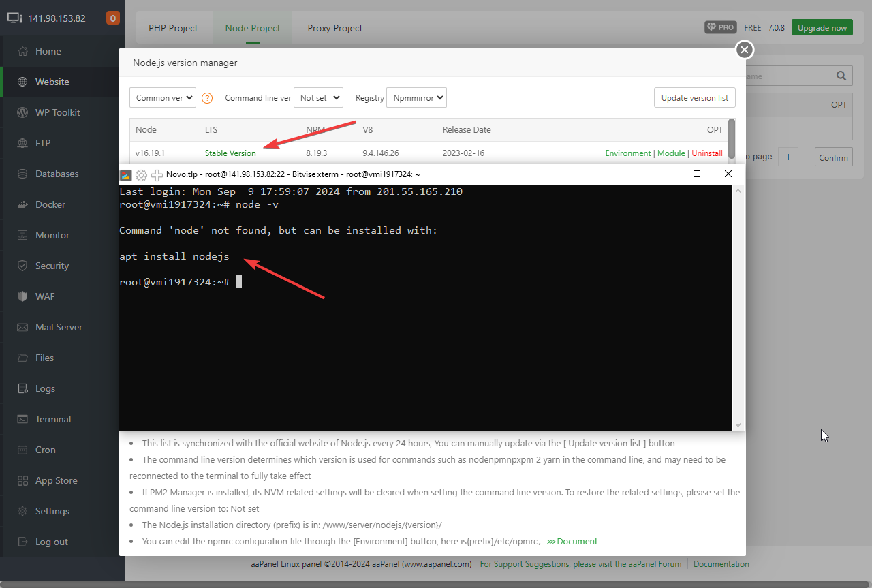Image resolution: width=872 pixels, height=588 pixels.
Task: Switch to the PHP Project tab
Action: click(173, 28)
